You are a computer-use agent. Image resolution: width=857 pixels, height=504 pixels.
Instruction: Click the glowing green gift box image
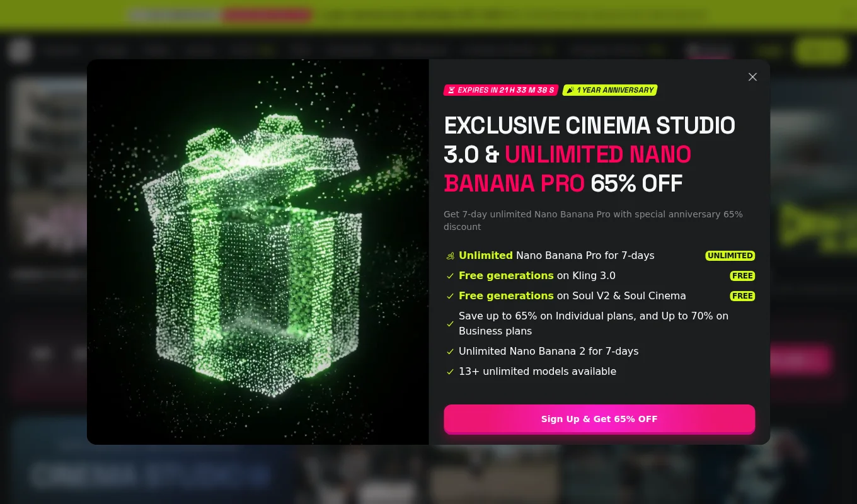(258, 252)
